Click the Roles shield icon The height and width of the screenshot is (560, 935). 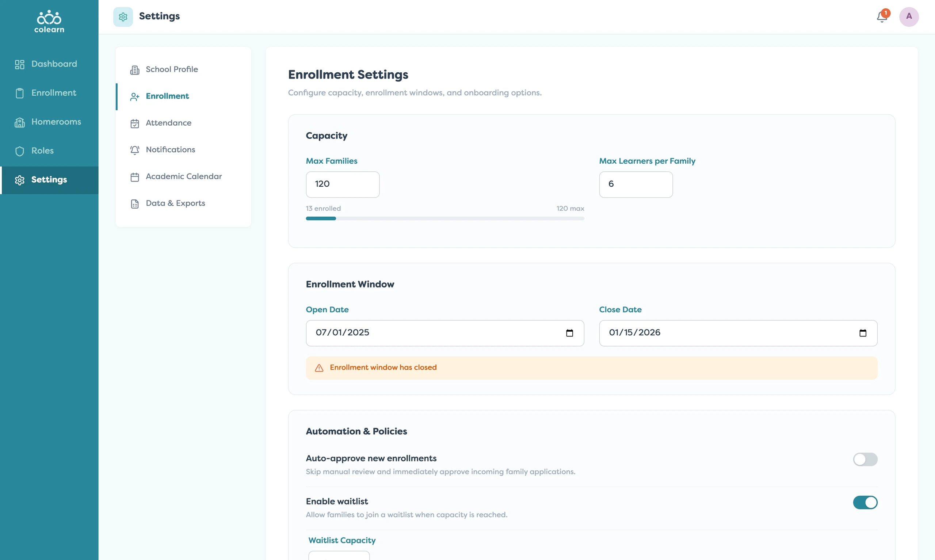(20, 151)
